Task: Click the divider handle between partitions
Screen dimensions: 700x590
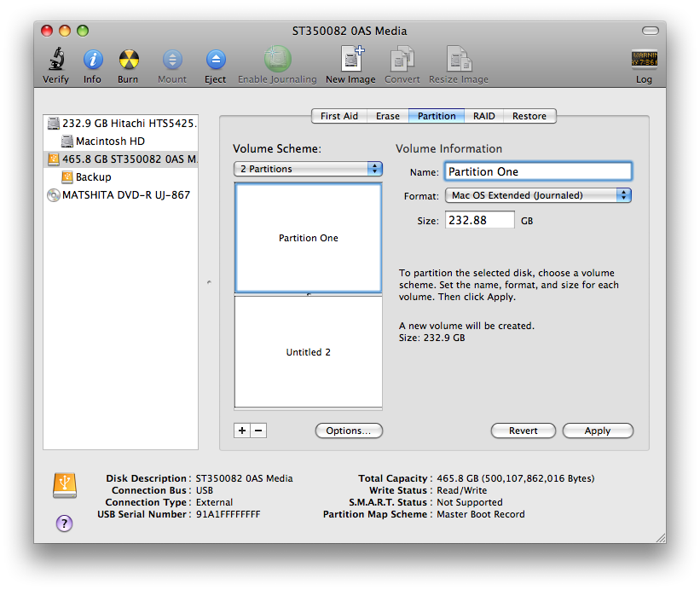Action: point(308,294)
